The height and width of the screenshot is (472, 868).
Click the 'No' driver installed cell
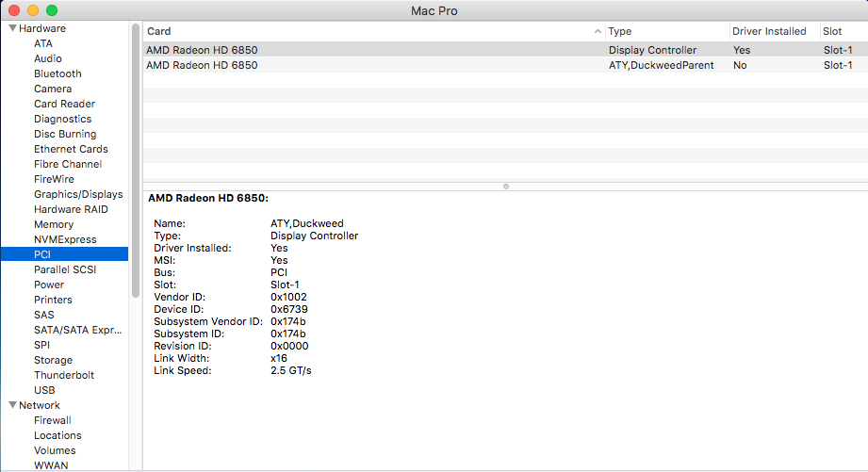pos(740,65)
